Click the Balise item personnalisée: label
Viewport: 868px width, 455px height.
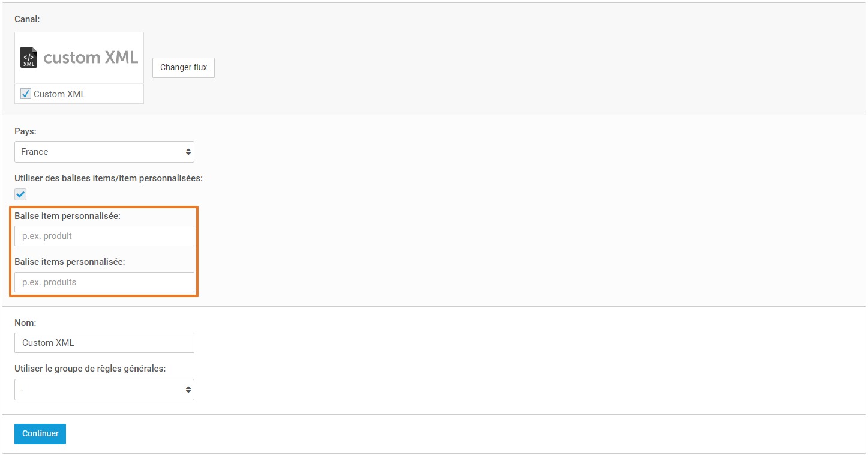point(68,216)
